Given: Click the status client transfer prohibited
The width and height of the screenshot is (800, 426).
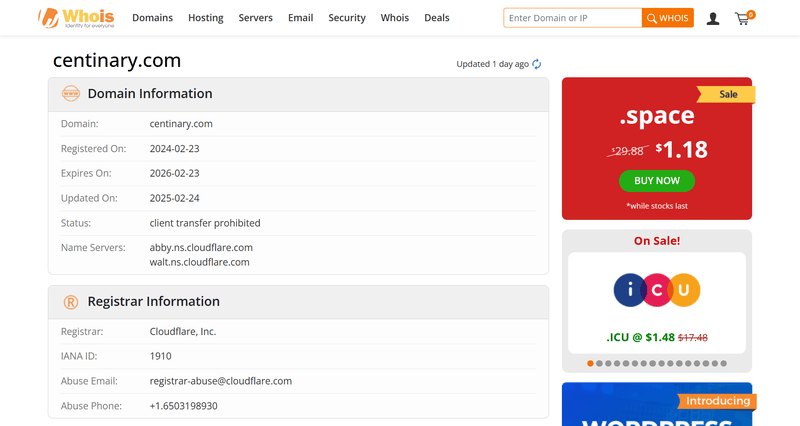Looking at the screenshot, I should point(205,223).
